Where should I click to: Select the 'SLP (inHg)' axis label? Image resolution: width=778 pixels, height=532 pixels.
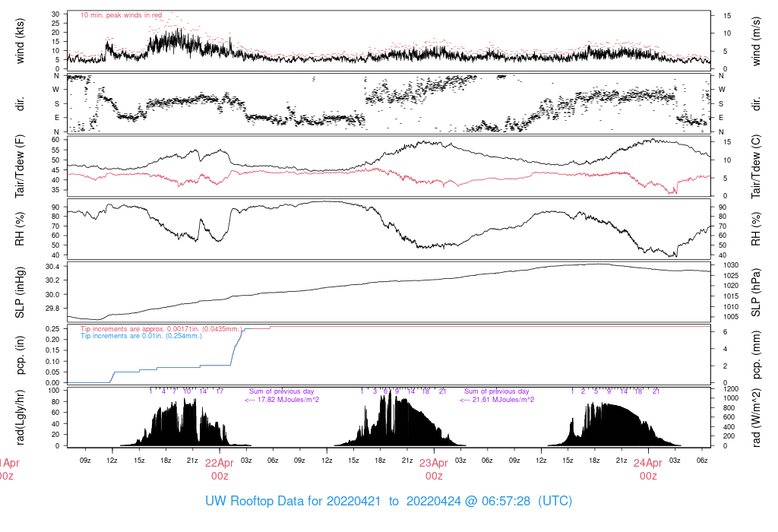pos(20,293)
